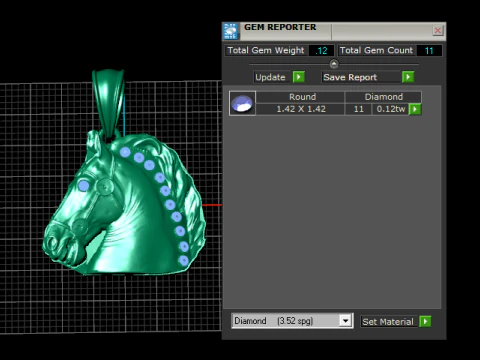Click the pendant bail loop on the model
Screen dimensions: 480x360
coord(108,102)
